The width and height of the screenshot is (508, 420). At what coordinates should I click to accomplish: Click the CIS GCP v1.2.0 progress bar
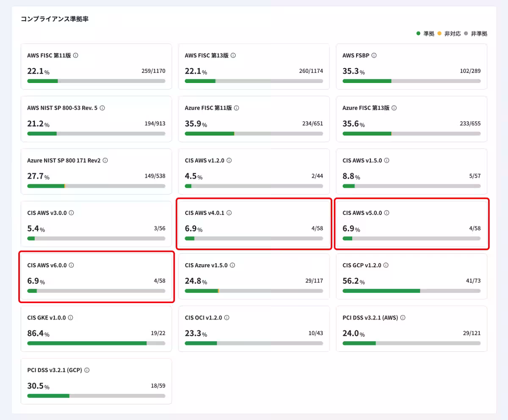tap(411, 291)
